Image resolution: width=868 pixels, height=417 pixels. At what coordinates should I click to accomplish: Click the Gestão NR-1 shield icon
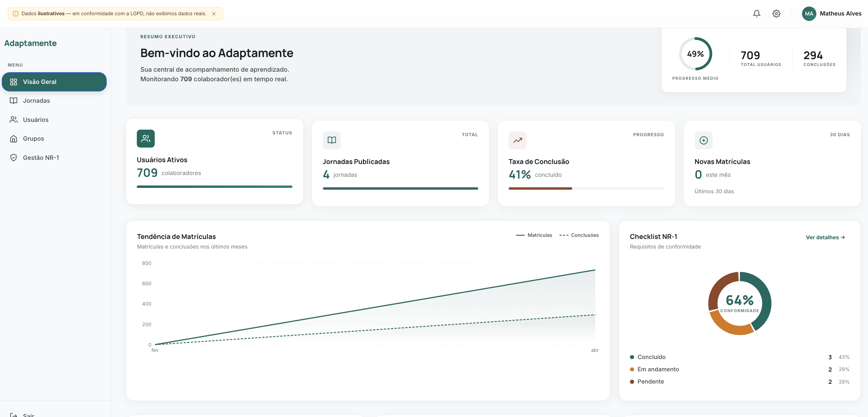point(13,158)
